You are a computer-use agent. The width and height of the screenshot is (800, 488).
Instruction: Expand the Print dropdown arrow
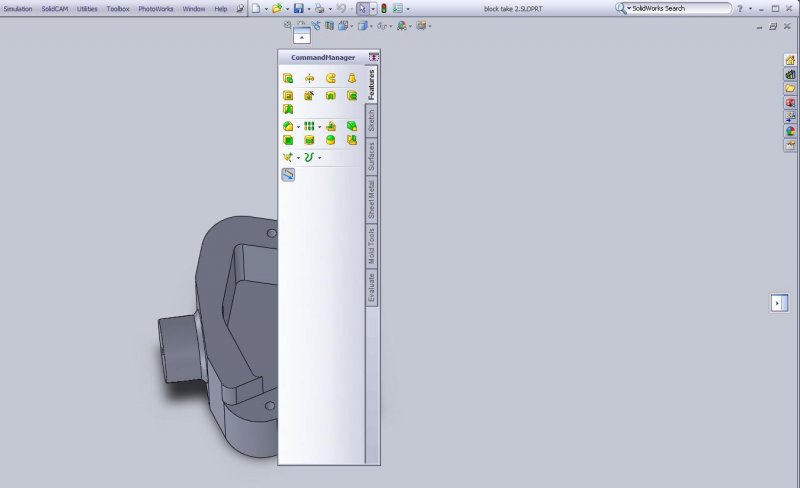pos(330,9)
